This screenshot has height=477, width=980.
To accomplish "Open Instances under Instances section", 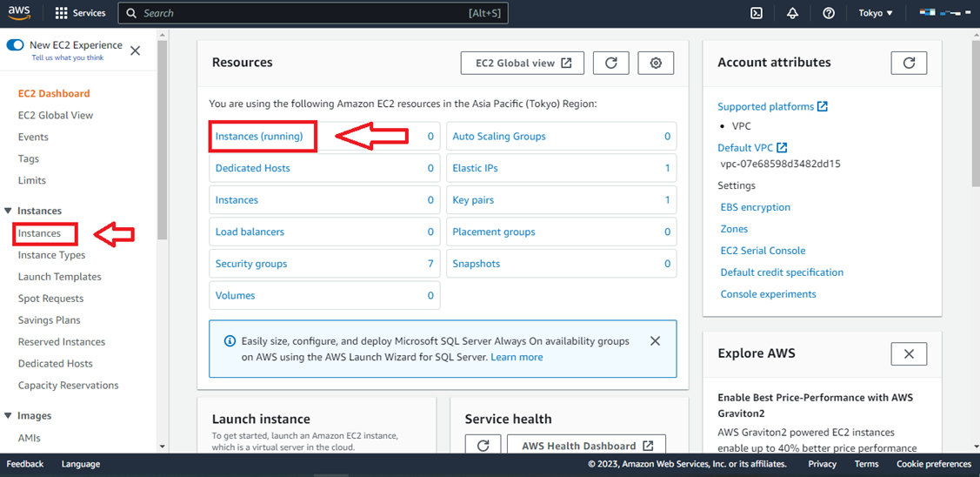I will pyautogui.click(x=39, y=233).
